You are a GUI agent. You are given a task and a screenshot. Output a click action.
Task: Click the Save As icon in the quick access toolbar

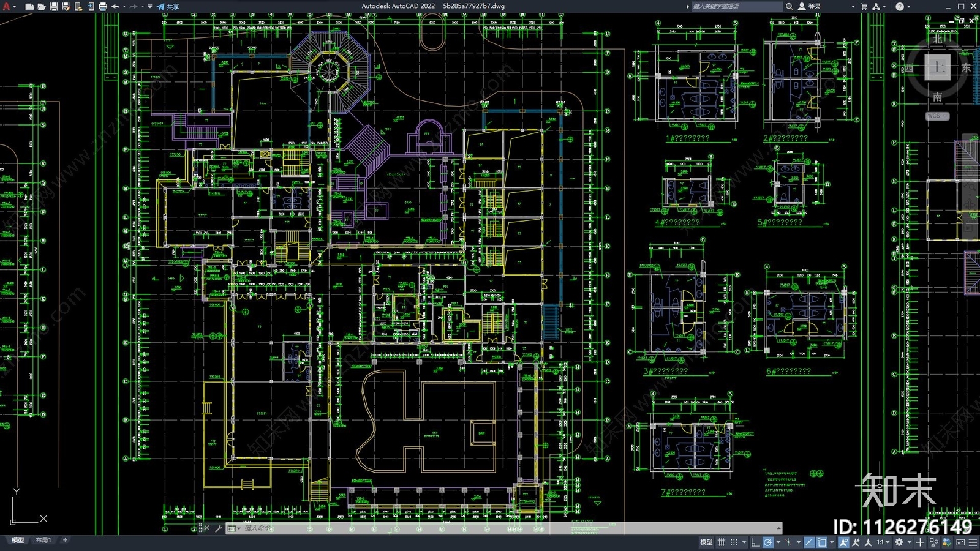[x=66, y=6]
